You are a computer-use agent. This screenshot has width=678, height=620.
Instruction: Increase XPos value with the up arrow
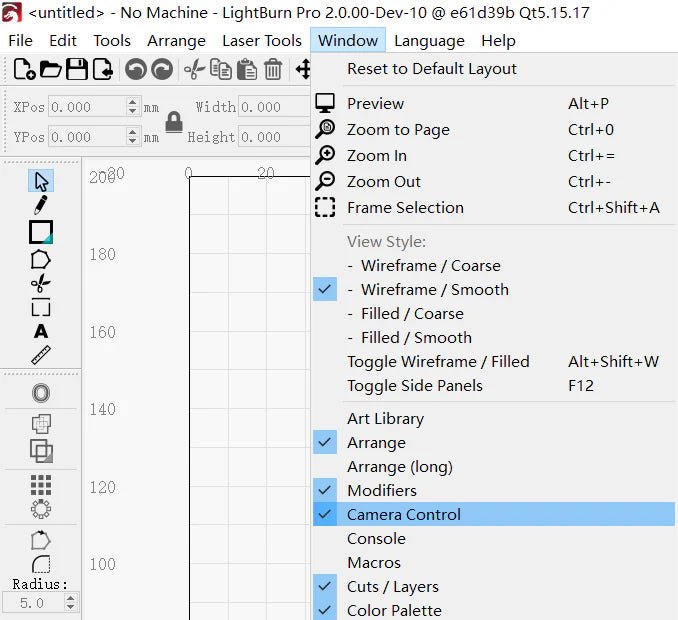(x=133, y=102)
